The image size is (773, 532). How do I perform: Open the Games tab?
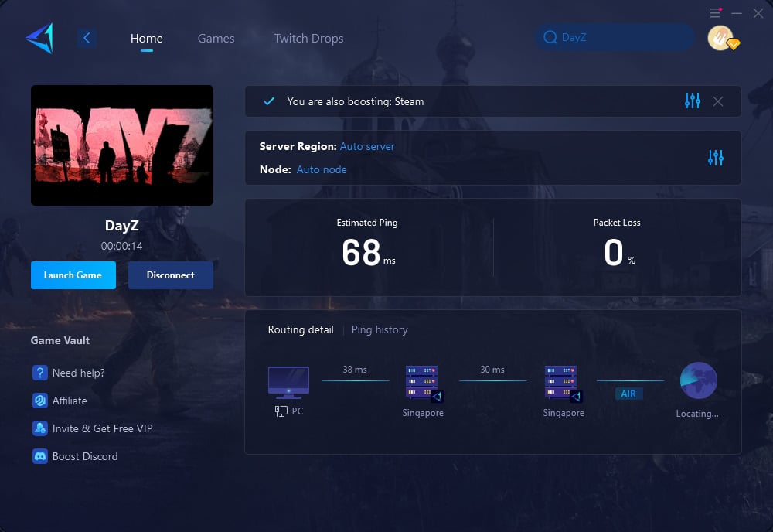coord(216,39)
